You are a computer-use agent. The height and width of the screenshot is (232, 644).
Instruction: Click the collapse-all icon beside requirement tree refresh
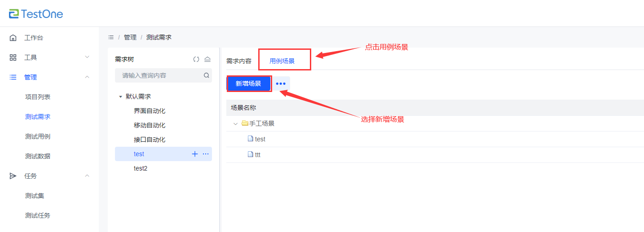(207, 59)
